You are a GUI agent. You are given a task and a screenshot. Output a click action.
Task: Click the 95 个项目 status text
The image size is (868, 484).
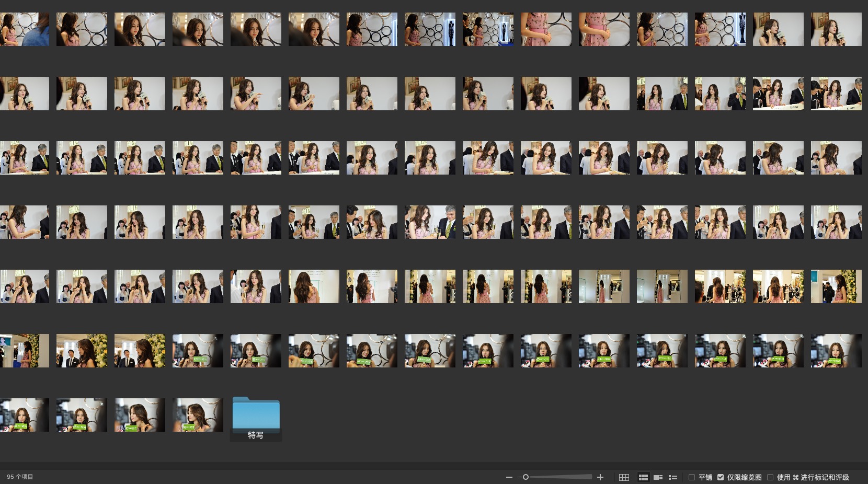20,477
